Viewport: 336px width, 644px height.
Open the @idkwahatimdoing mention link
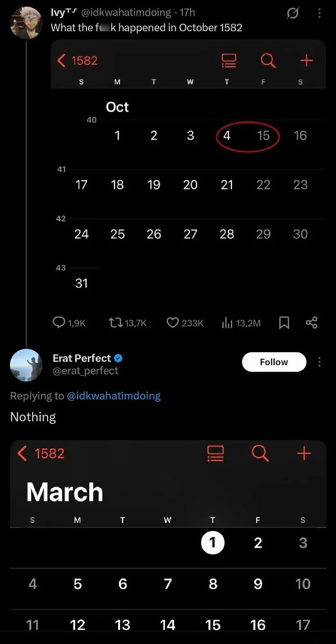pos(114,396)
